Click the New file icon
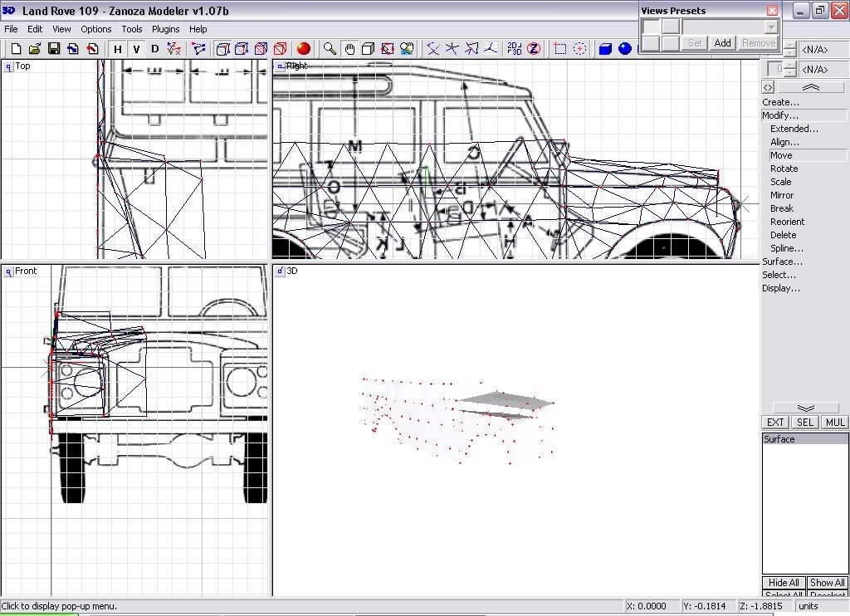Image resolution: width=850 pixels, height=616 pixels. coord(16,49)
